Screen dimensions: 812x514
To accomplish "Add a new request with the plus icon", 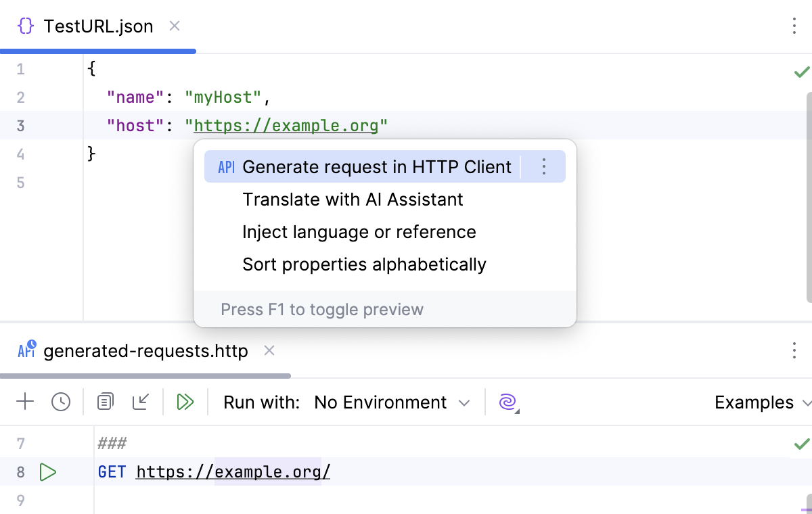I will pyautogui.click(x=25, y=402).
